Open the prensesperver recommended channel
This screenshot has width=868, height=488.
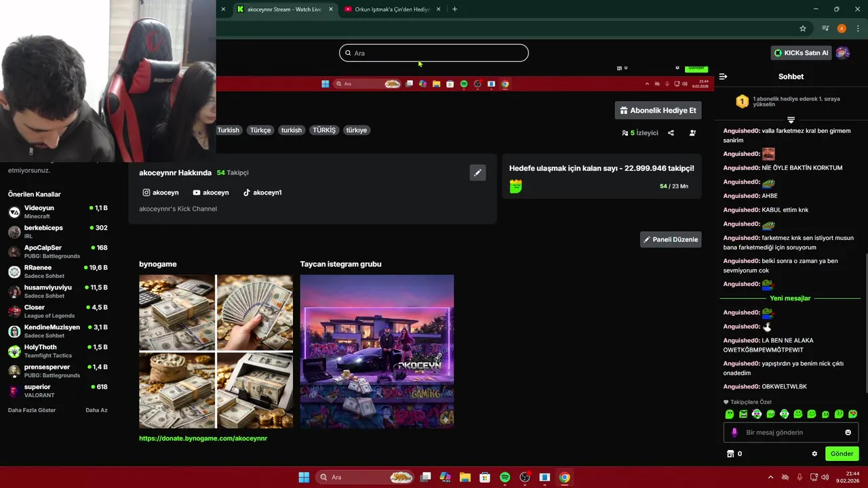coord(58,371)
